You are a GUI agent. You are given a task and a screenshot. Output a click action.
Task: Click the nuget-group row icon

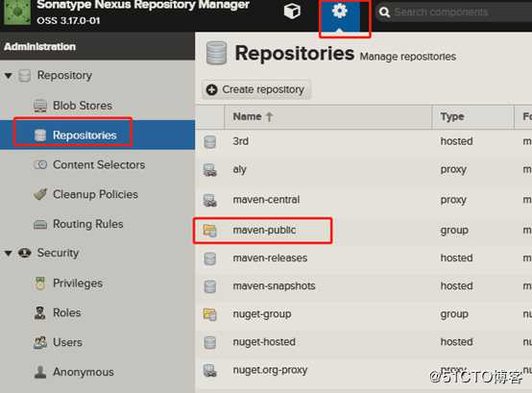(210, 314)
